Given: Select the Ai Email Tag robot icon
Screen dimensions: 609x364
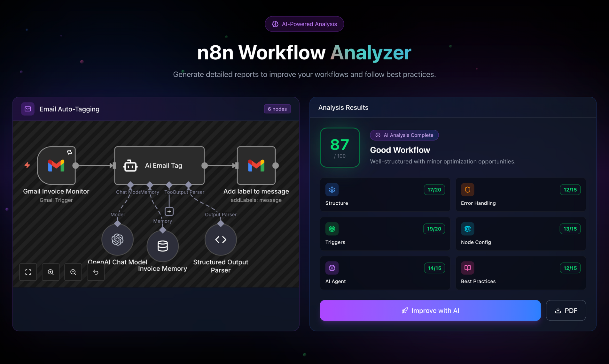Looking at the screenshot, I should pos(130,165).
